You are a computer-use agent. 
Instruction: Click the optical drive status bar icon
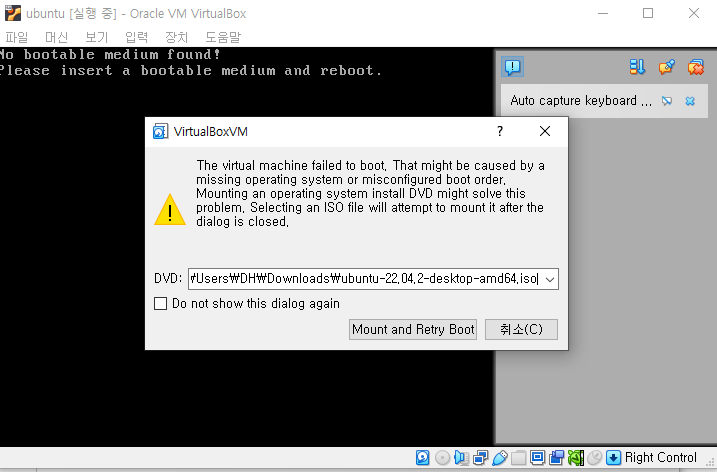[x=442, y=457]
